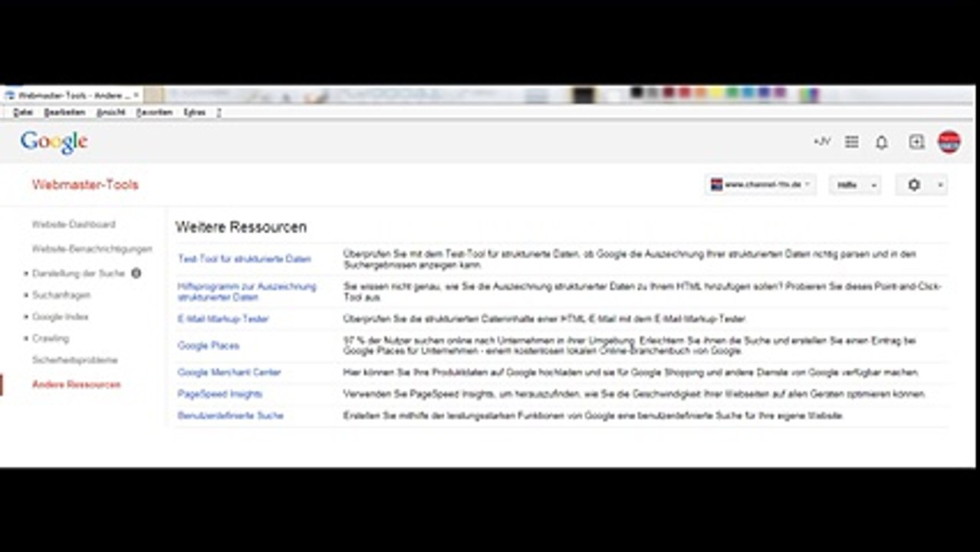This screenshot has height=552, width=980.
Task: Go to Website-Dashboard in sidebar
Action: click(x=74, y=225)
